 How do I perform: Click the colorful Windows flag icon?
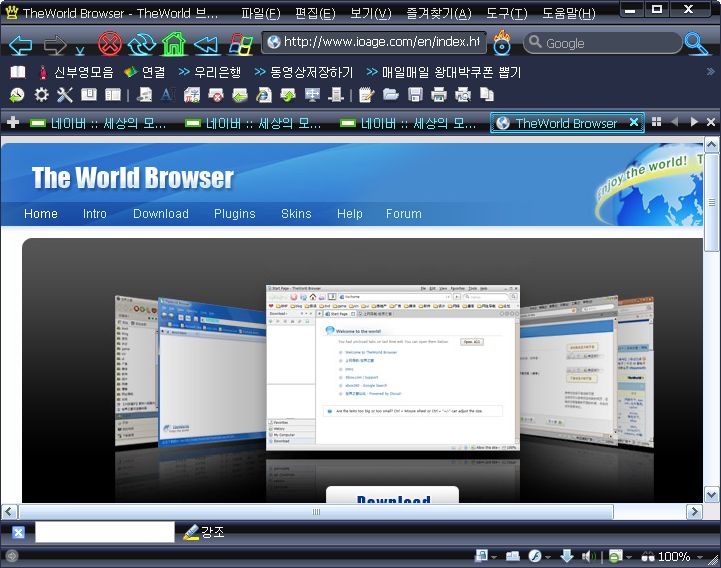tap(241, 44)
